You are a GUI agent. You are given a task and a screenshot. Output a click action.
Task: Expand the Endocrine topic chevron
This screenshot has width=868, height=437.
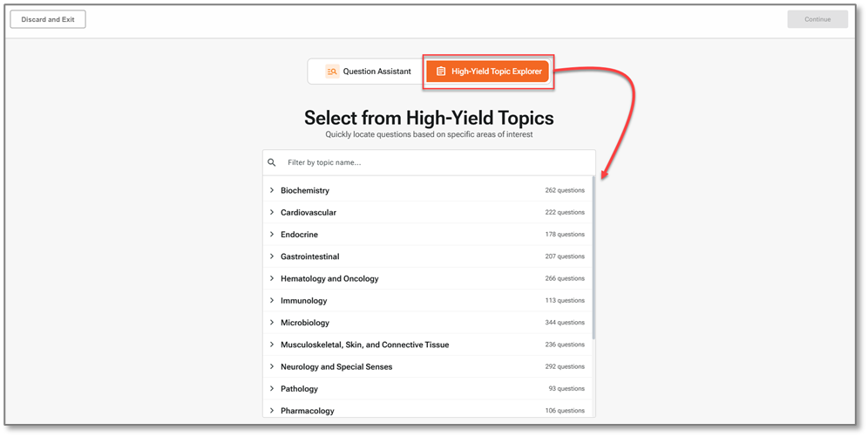272,235
